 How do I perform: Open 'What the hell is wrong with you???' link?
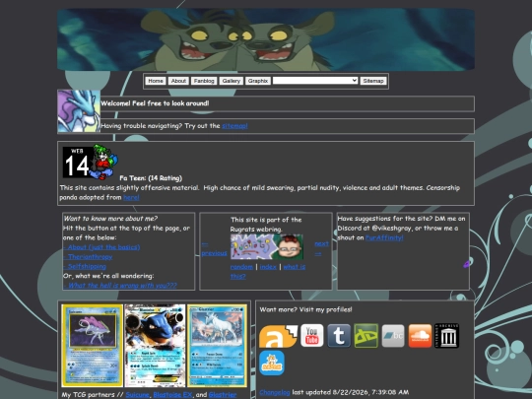120,286
